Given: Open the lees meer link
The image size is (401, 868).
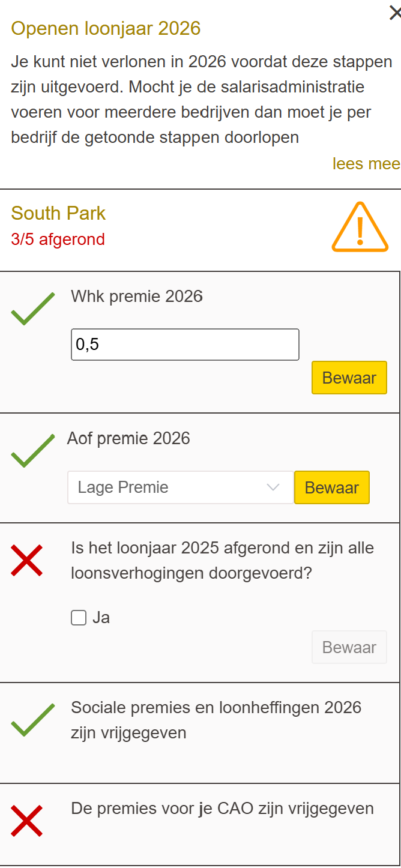Looking at the screenshot, I should [x=366, y=163].
